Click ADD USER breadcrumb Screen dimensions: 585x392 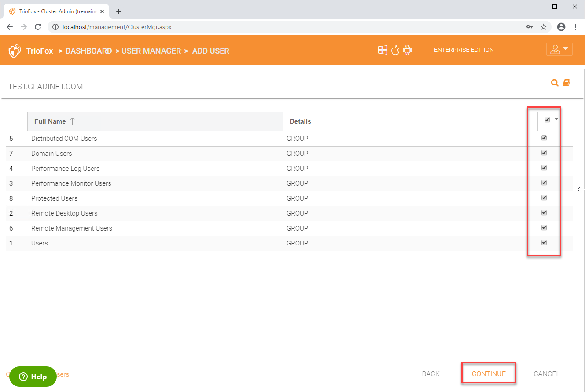(x=210, y=51)
